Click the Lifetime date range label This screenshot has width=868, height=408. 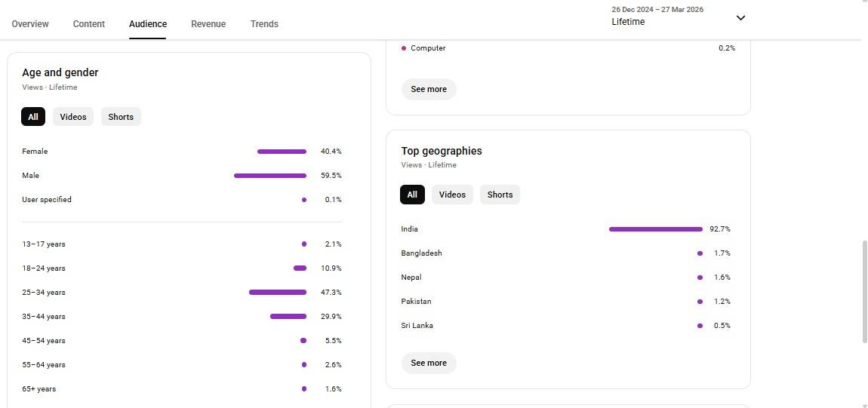coord(628,22)
